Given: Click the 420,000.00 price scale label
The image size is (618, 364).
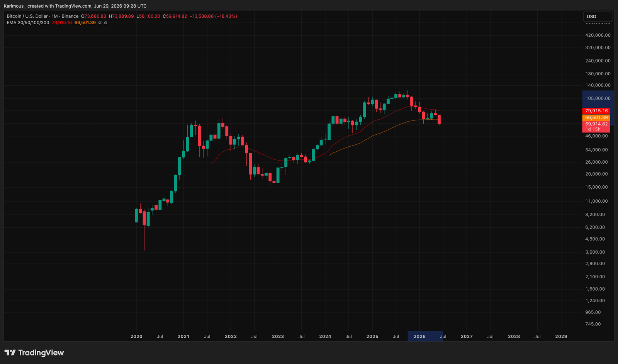Looking at the screenshot, I should [598, 35].
